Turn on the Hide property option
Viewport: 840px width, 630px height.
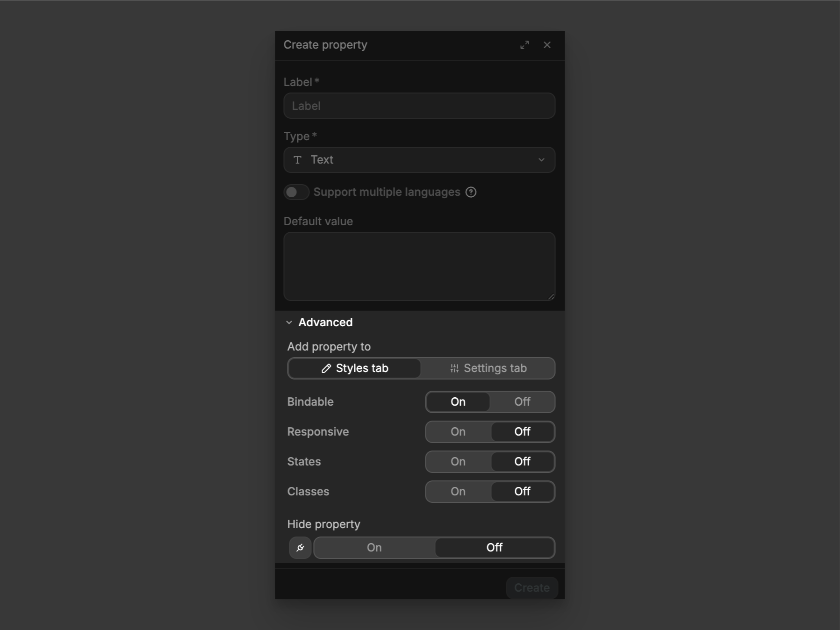[x=374, y=548]
